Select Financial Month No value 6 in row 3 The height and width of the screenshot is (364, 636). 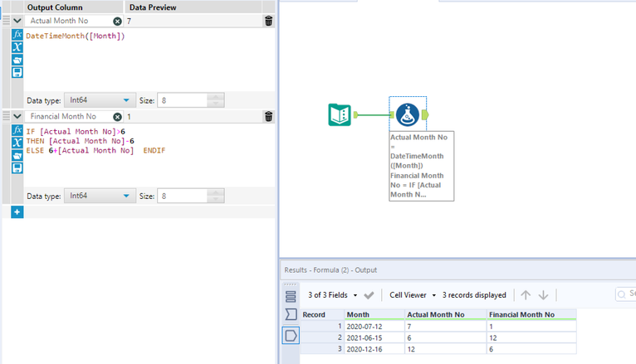click(531, 349)
